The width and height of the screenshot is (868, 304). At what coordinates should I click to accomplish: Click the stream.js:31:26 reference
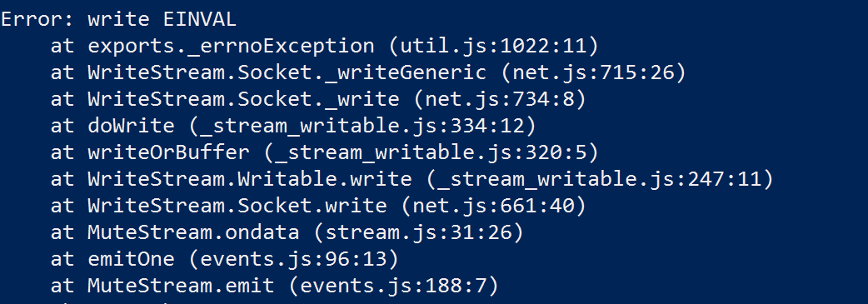[x=418, y=233]
